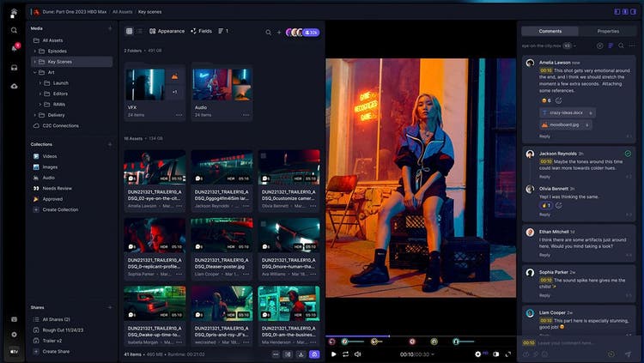Expand the Delivery folder
Image resolution: width=644 pixels, height=363 pixels.
35,115
